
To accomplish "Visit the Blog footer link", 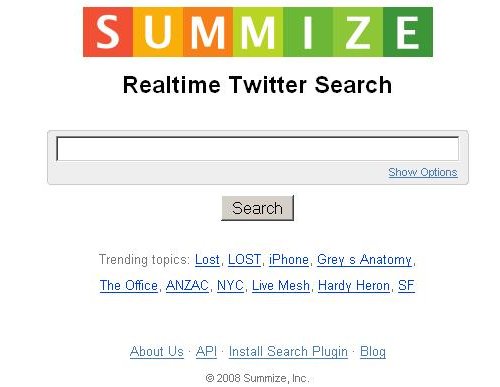I will coord(373,352).
